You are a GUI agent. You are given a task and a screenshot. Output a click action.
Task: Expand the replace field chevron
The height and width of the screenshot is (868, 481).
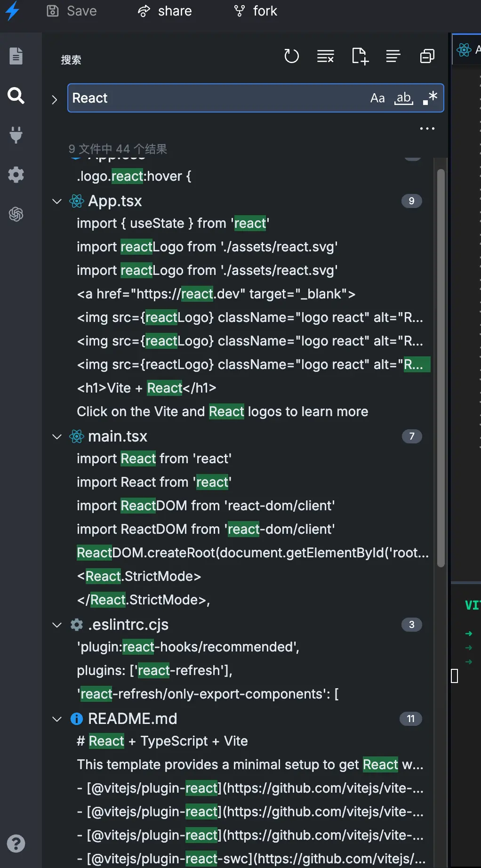click(55, 99)
